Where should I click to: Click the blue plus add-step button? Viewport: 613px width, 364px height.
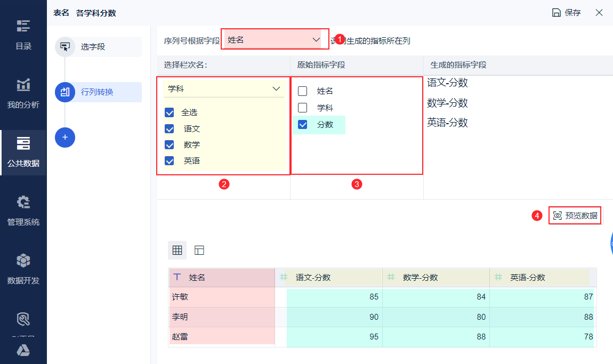point(65,137)
